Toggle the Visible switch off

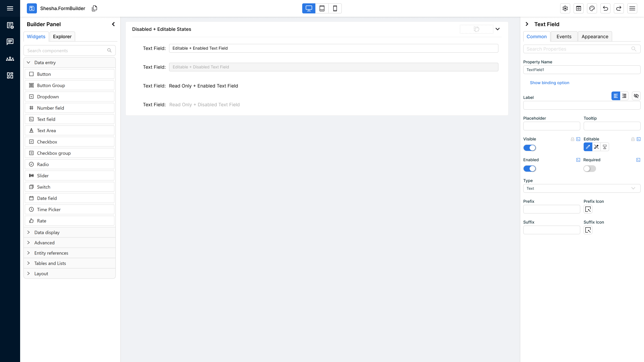pyautogui.click(x=530, y=148)
